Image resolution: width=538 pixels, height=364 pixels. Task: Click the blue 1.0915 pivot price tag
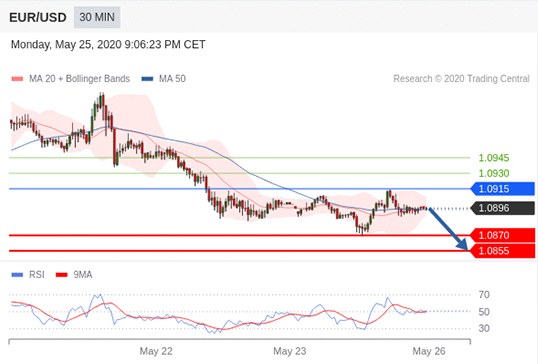502,189
